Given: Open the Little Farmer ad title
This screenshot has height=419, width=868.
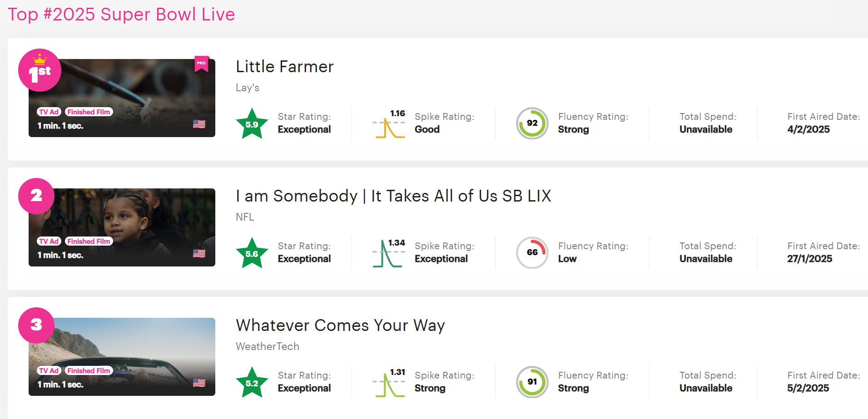Looking at the screenshot, I should pyautogui.click(x=285, y=67).
